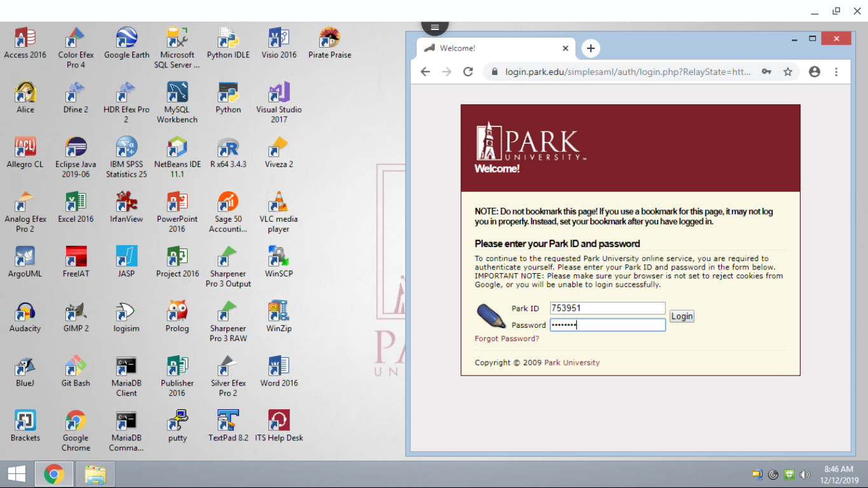Launch Color Efex Pro 4 shortcut
This screenshot has width=868, height=488.
coord(76,48)
